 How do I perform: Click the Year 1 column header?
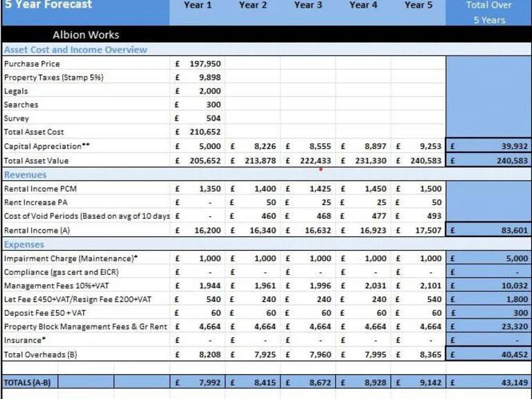(x=197, y=6)
